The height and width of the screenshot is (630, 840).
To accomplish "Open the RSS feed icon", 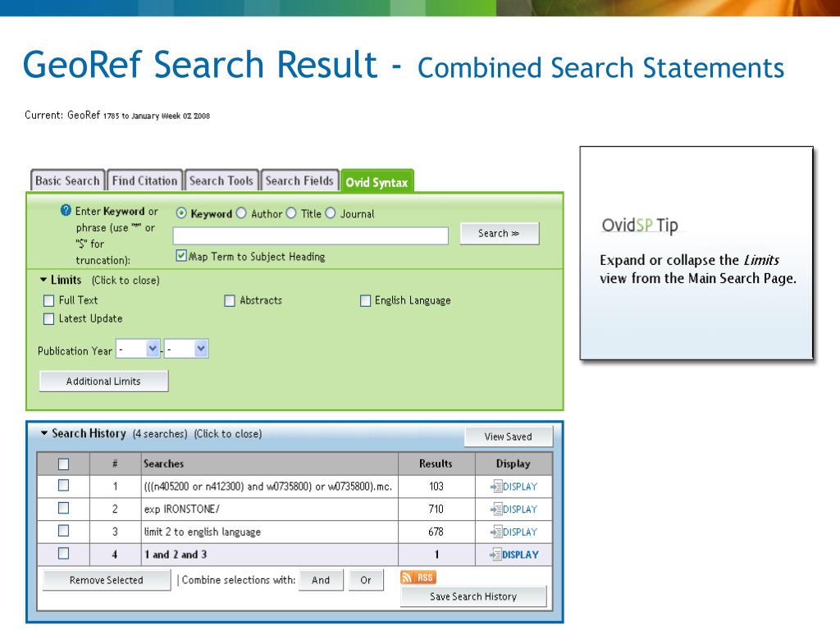I will (x=418, y=577).
